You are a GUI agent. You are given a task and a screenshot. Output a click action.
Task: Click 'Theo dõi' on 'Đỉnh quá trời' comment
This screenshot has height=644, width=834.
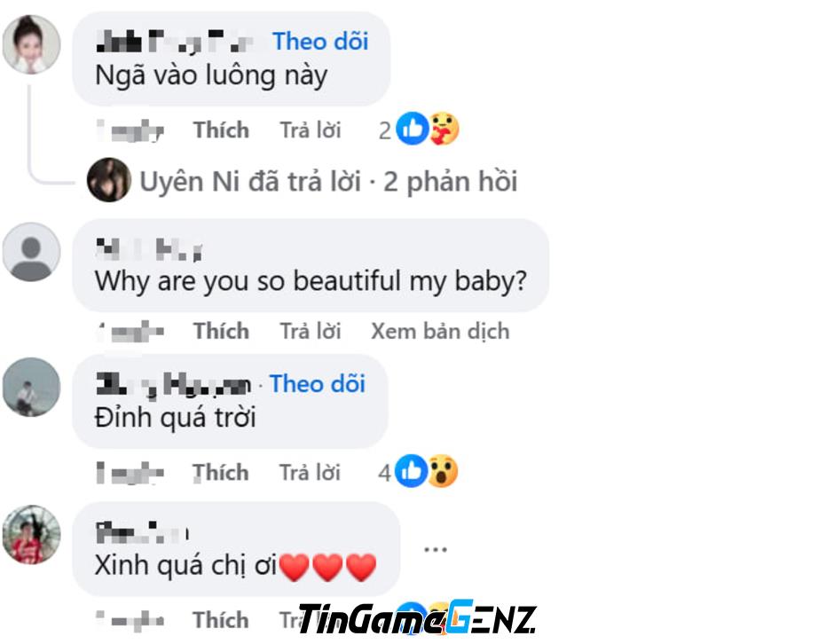318,384
